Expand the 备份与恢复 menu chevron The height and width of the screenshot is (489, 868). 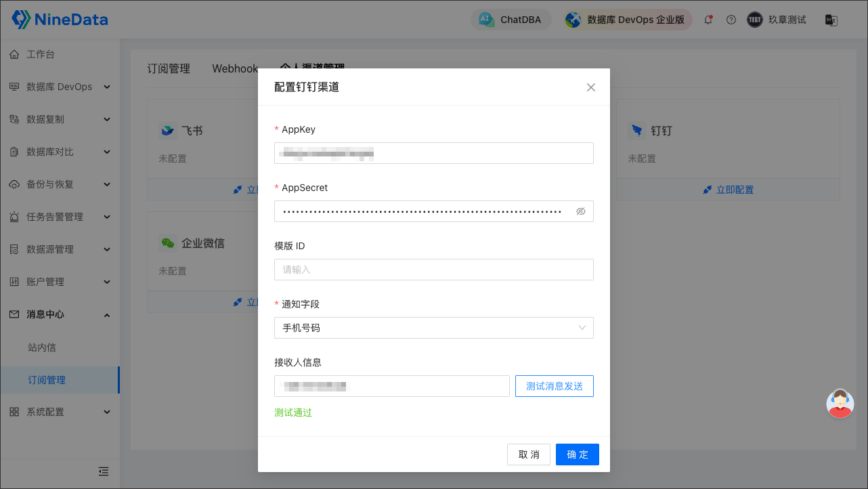[x=106, y=184]
